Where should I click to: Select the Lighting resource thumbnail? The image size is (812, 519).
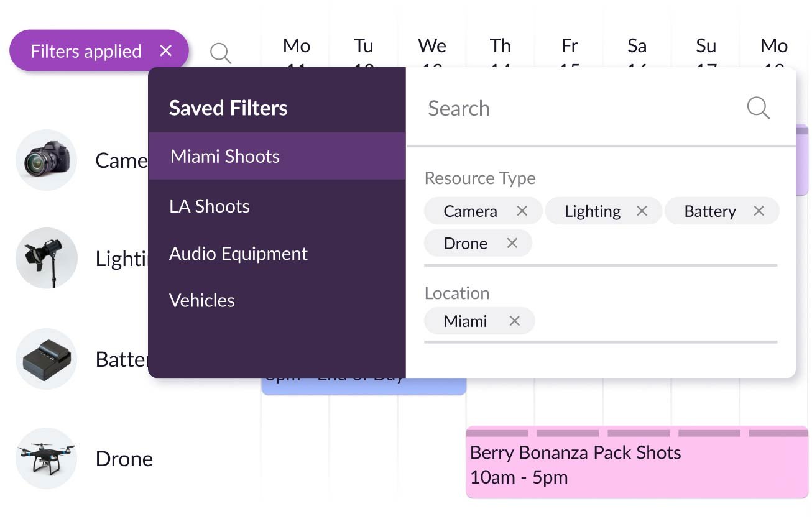[46, 258]
